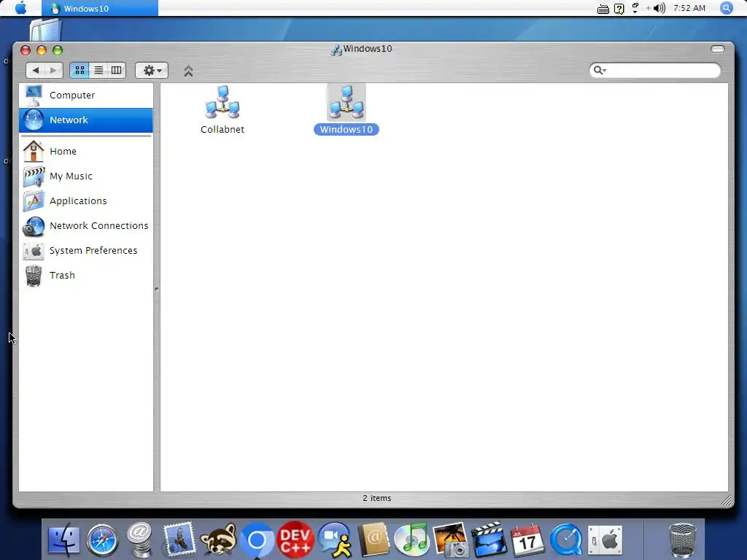Launch Safari from the dock
The height and width of the screenshot is (560, 747).
pyautogui.click(x=102, y=540)
